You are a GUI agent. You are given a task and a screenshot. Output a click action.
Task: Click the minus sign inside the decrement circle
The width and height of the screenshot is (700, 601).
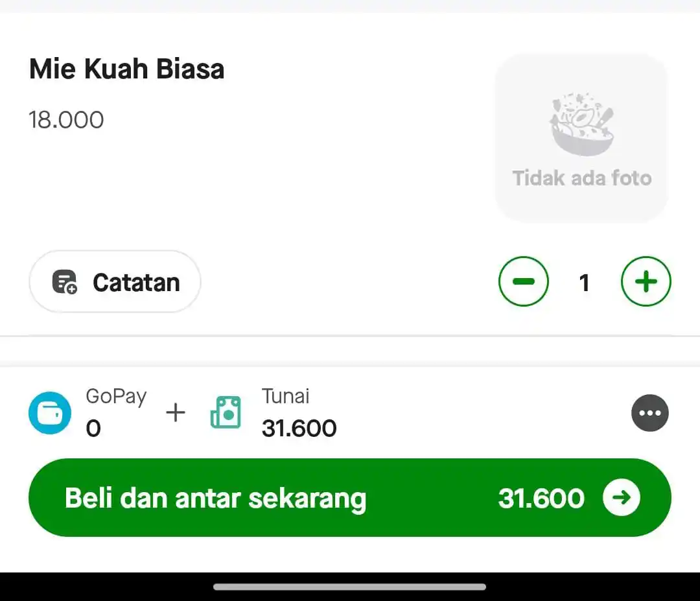(524, 281)
